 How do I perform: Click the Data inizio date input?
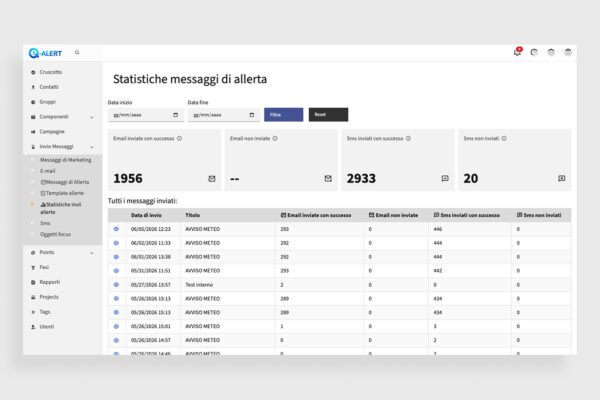click(x=146, y=115)
